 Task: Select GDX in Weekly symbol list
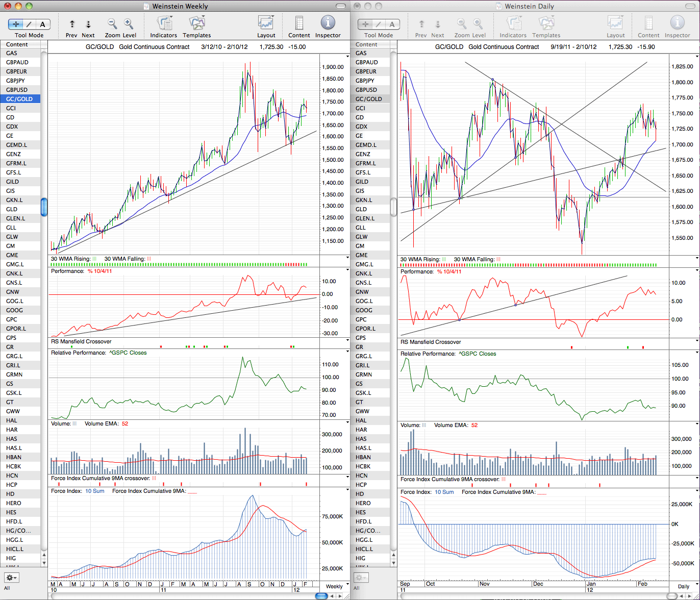tap(20, 127)
